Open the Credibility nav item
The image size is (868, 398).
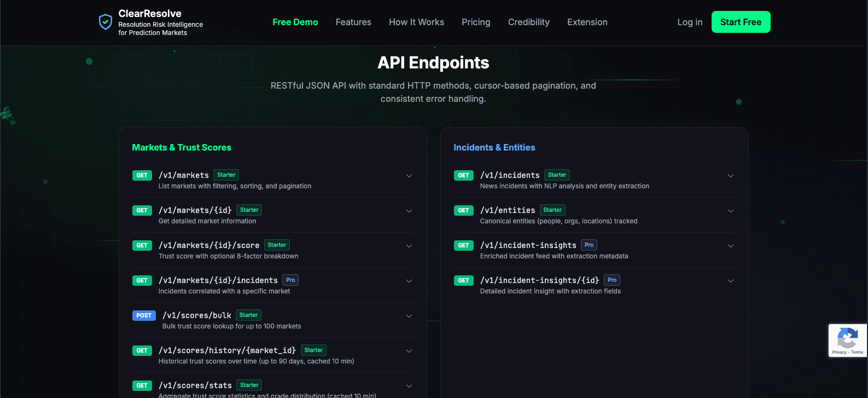[x=529, y=22]
